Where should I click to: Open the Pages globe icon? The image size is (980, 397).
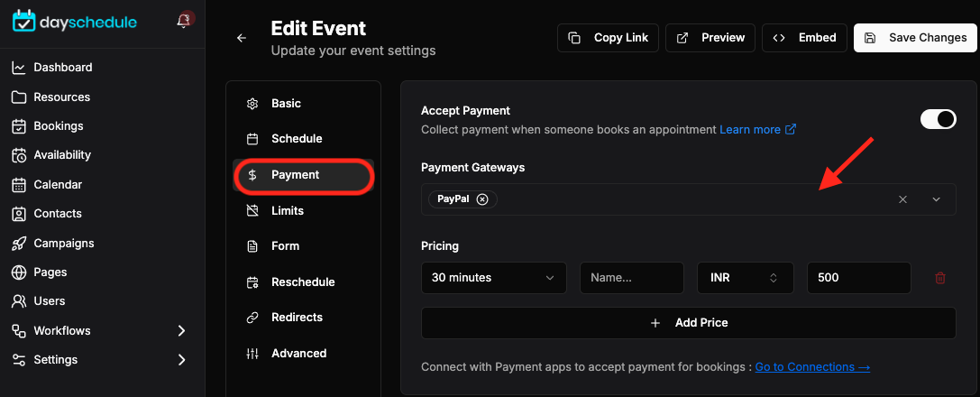(x=19, y=272)
